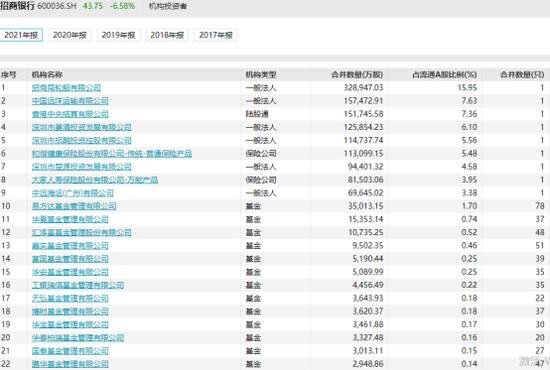Sort by the 机构名称 column header
Image resolution: width=550 pixels, height=370 pixels.
click(x=47, y=75)
